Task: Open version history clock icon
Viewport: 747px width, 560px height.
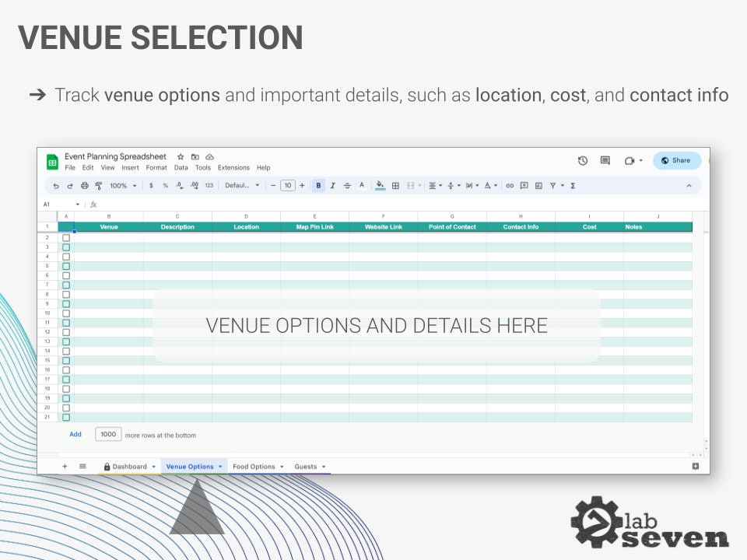Action: (x=583, y=160)
